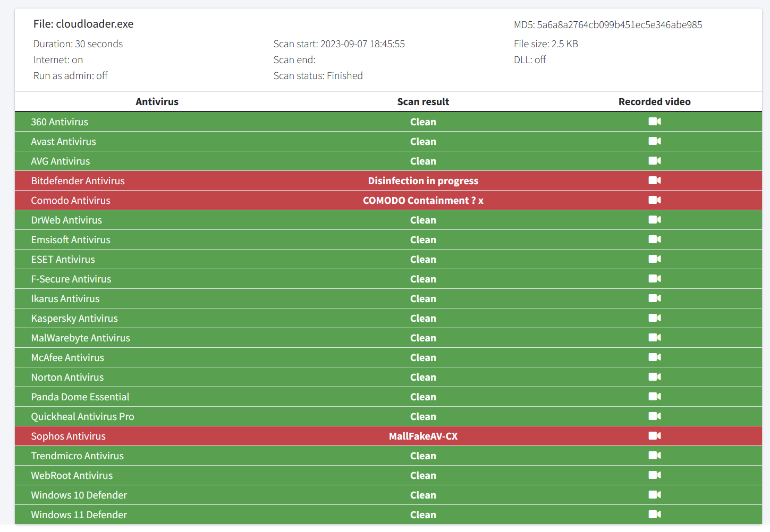Select the 'COMODO Containment ? x' result
This screenshot has height=532, width=770.
tap(423, 200)
